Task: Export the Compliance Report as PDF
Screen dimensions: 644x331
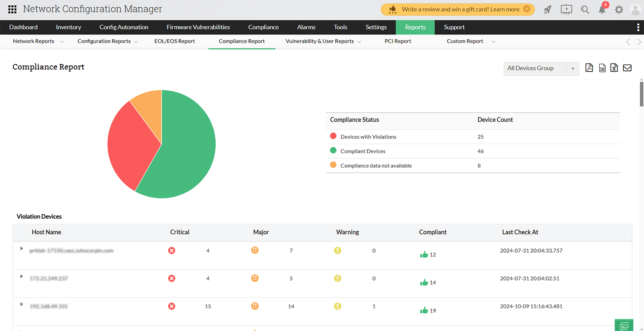Action: pos(589,67)
